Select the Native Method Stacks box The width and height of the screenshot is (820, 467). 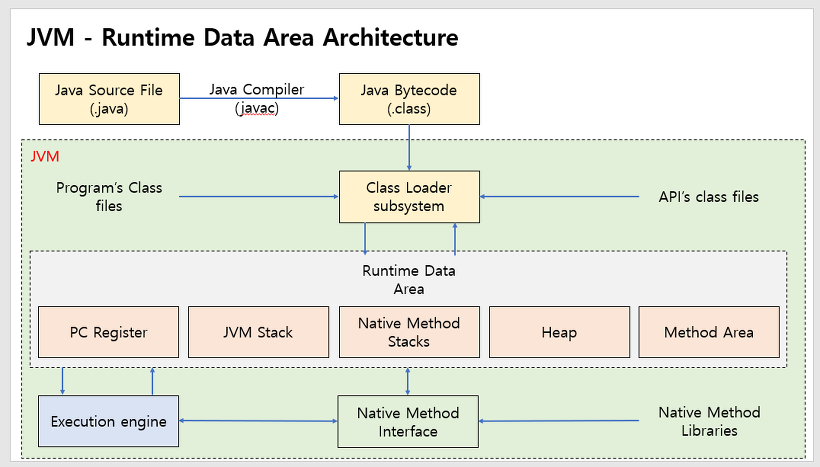pyautogui.click(x=409, y=332)
